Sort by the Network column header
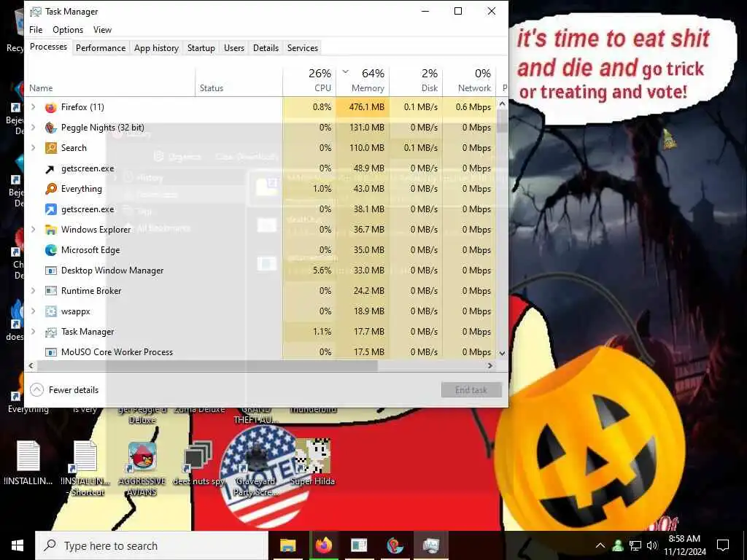 tap(469, 81)
